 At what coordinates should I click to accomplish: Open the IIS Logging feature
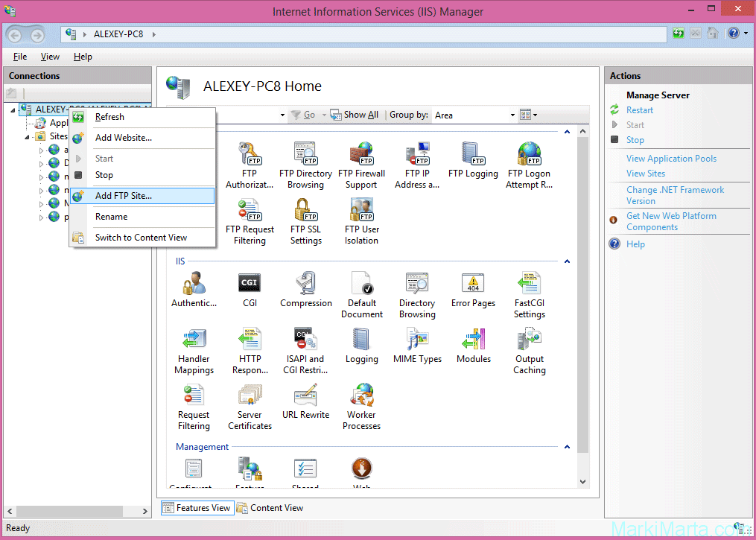pyautogui.click(x=361, y=345)
